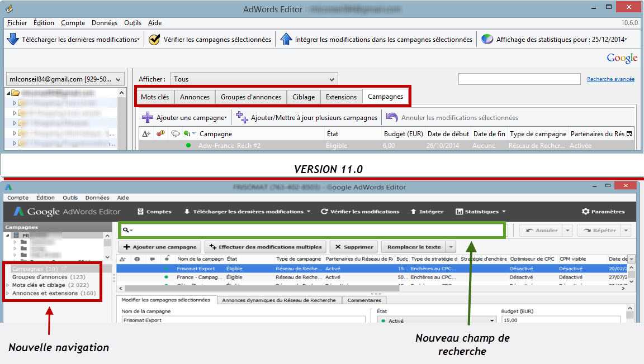Click the error bug column icon in version 10.6 table

[x=160, y=133]
